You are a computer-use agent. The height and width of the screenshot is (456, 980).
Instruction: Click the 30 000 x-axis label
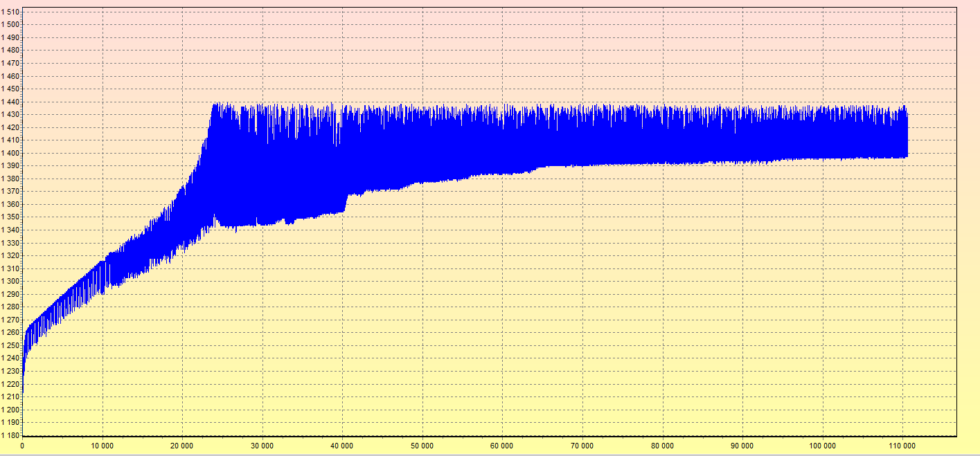[x=262, y=446]
